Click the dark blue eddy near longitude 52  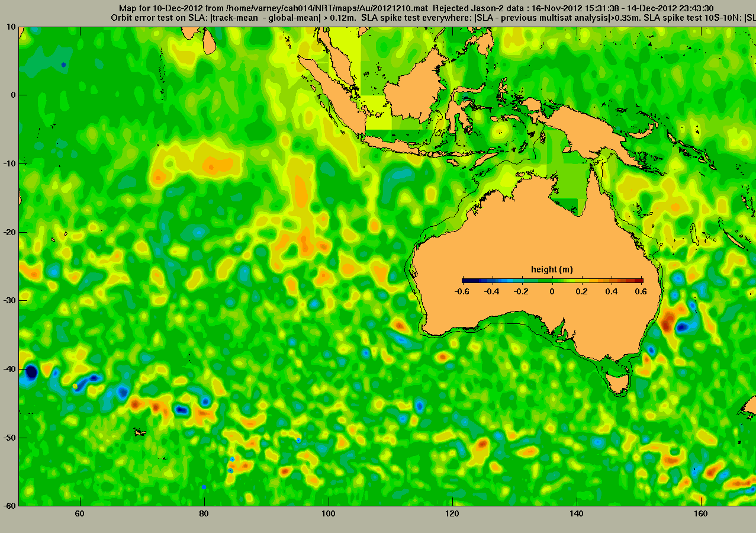click(31, 372)
